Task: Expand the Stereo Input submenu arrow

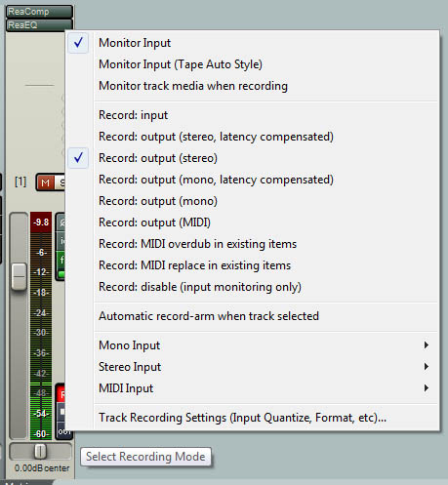Action: tap(427, 367)
